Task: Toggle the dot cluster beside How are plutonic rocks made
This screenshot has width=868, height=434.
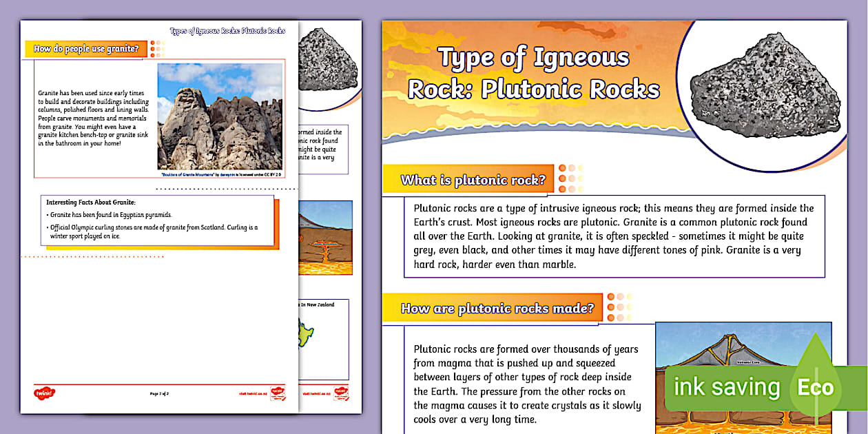Action: pyautogui.click(x=619, y=308)
